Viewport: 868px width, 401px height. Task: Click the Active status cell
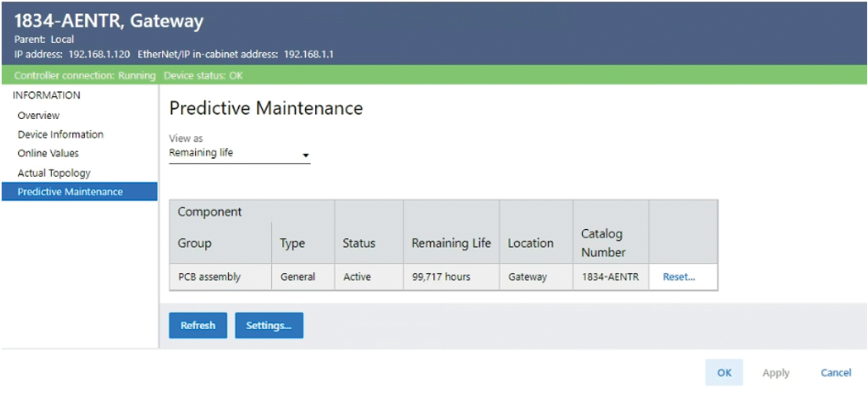click(370, 277)
